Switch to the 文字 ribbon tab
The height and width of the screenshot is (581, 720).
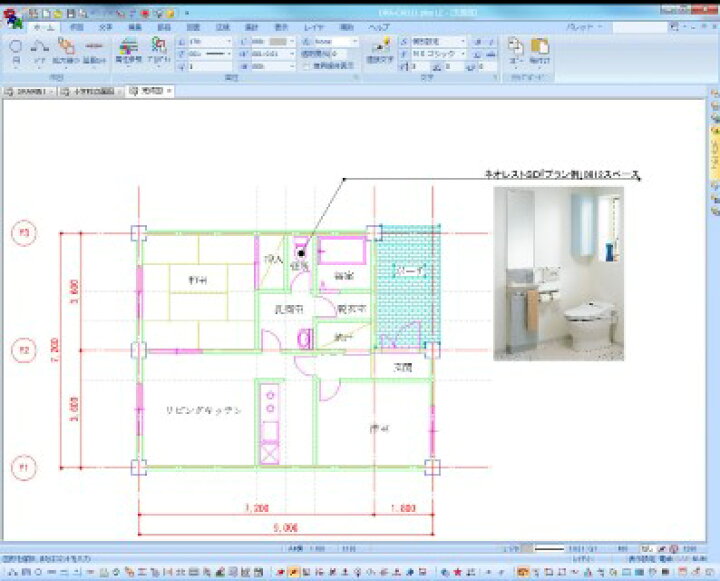pyautogui.click(x=106, y=28)
